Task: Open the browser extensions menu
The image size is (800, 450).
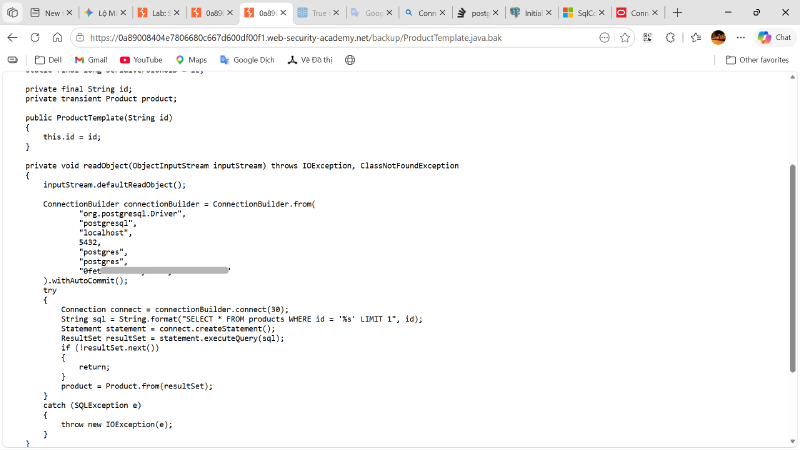Action: (670, 37)
